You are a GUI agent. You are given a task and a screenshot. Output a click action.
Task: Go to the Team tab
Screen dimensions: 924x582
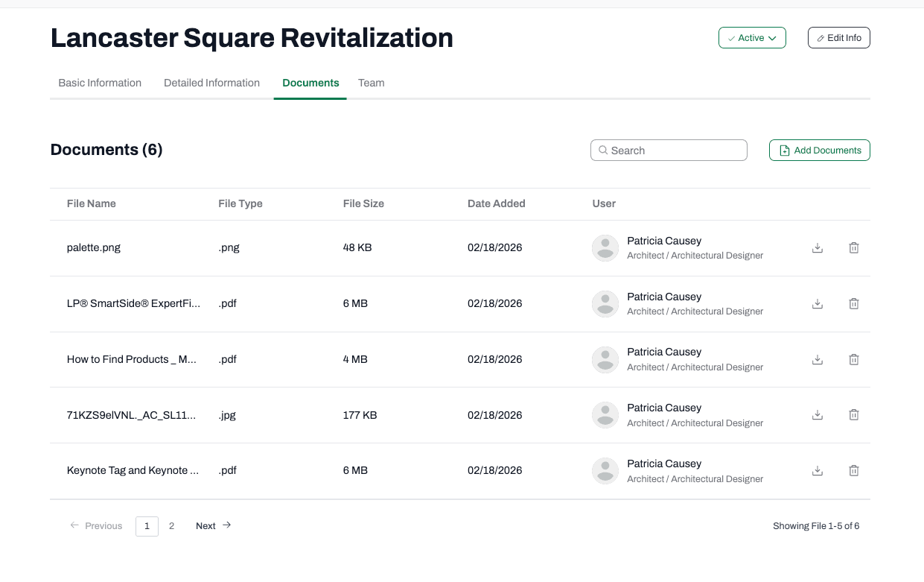(x=371, y=83)
